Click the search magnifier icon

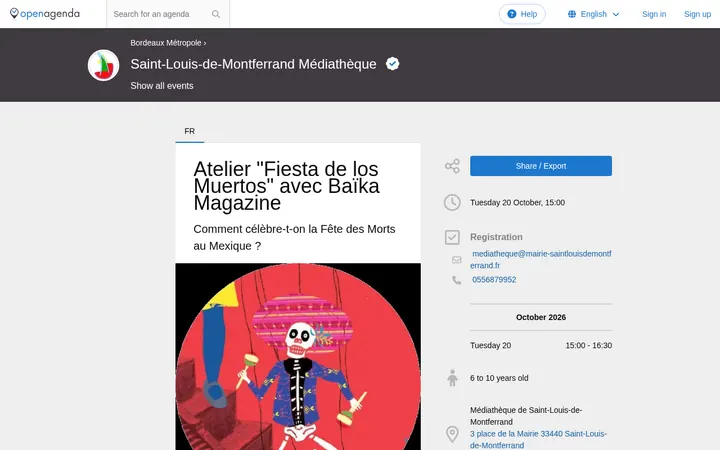(216, 14)
